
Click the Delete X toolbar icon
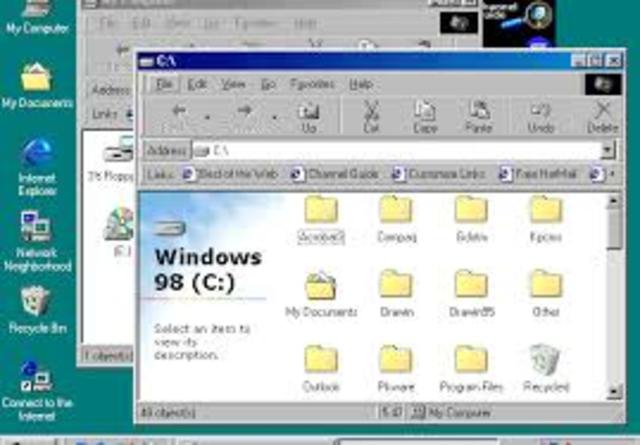(x=602, y=118)
